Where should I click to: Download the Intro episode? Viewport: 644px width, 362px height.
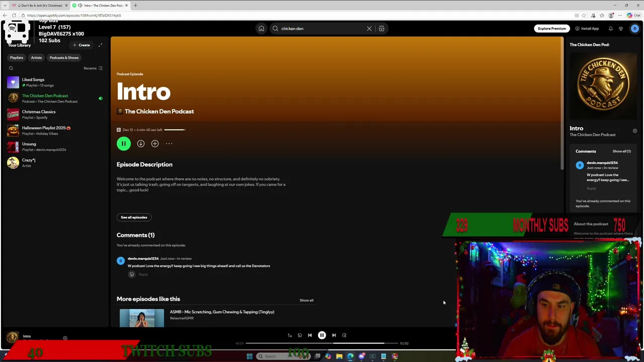141,144
